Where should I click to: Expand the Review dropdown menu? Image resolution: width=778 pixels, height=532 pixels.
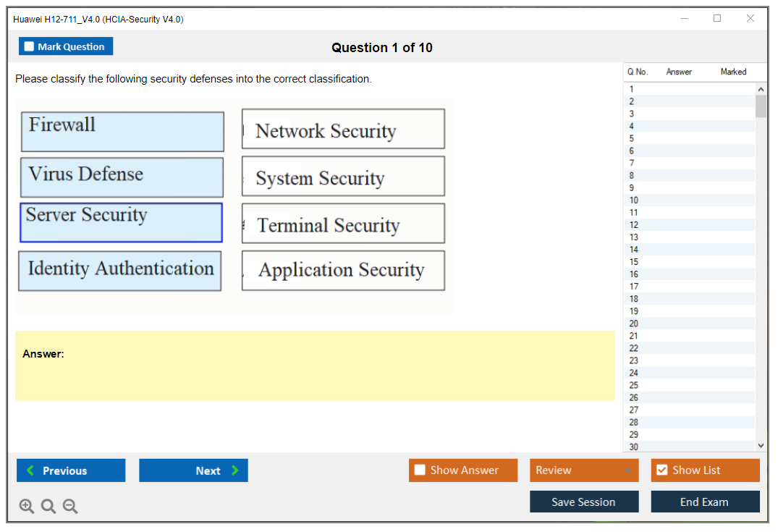(627, 470)
